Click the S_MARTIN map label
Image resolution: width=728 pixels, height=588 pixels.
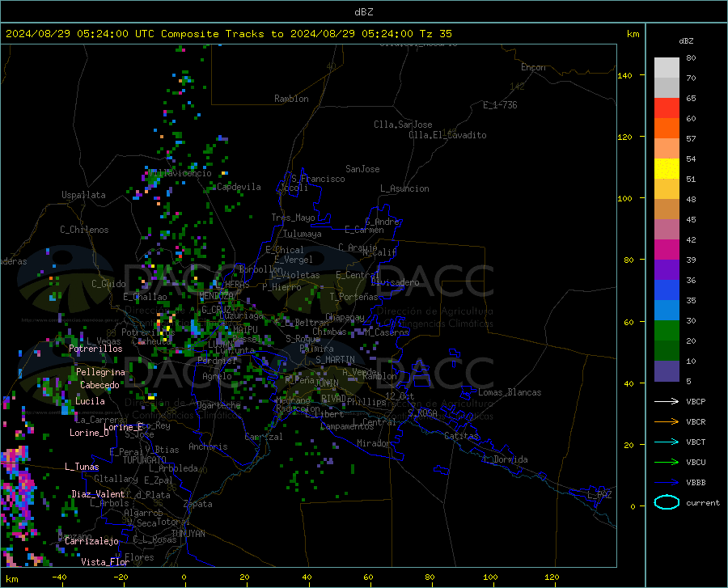tap(335, 360)
